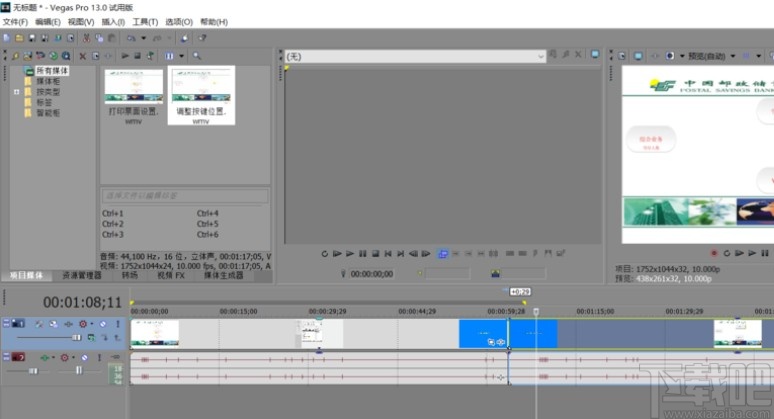Click the red X remove media icon
The width and height of the screenshot is (774, 419).
point(82,56)
